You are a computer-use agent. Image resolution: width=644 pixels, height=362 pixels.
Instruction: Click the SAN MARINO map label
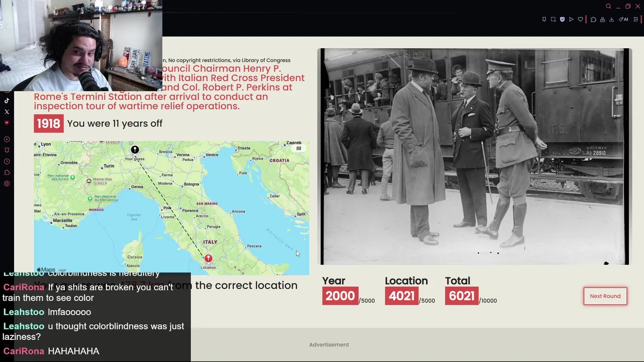point(207,204)
